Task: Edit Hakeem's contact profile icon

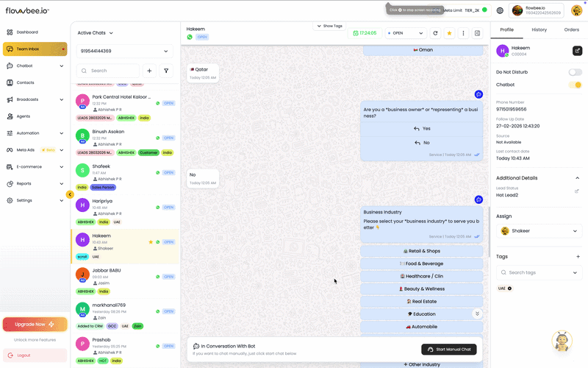Action: pyautogui.click(x=577, y=51)
